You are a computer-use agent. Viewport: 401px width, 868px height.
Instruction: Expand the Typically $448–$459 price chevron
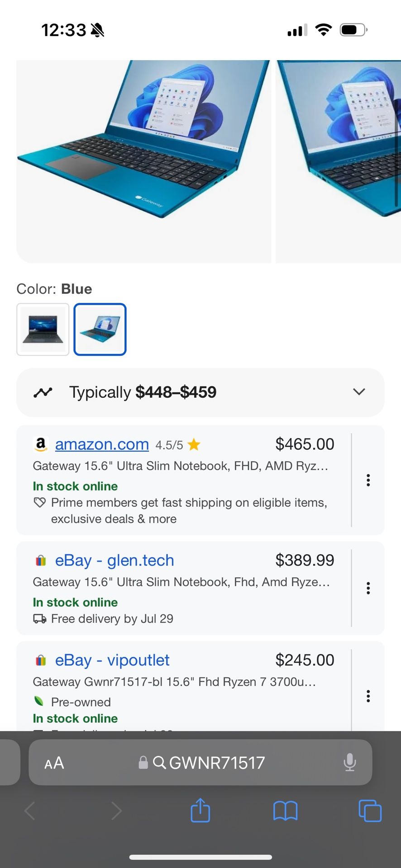pyautogui.click(x=359, y=392)
